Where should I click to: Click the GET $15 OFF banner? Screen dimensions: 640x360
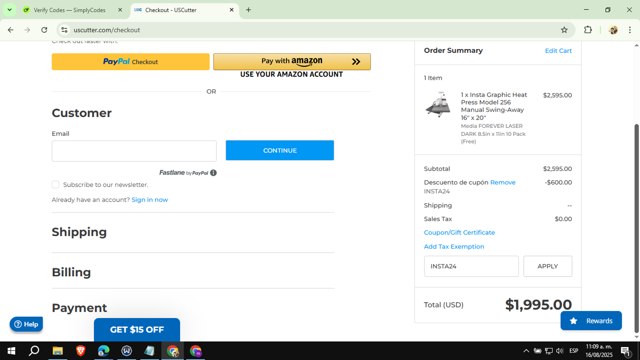[137, 329]
